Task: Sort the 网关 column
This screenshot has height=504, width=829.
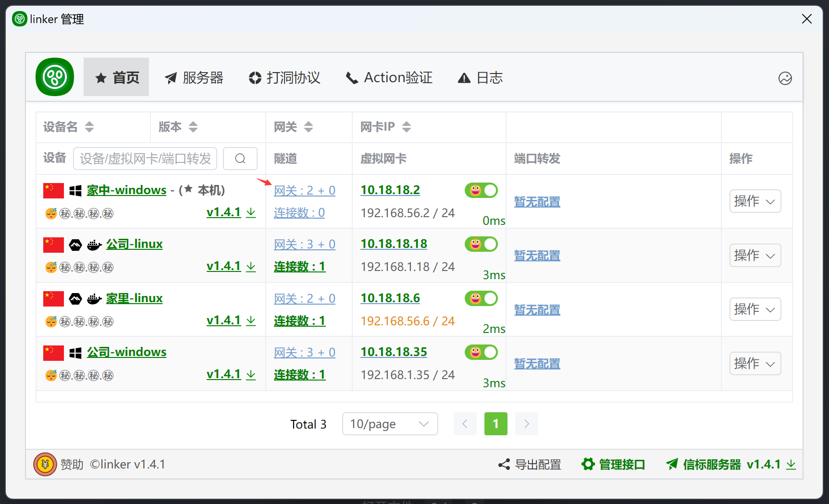Action: 309,127
